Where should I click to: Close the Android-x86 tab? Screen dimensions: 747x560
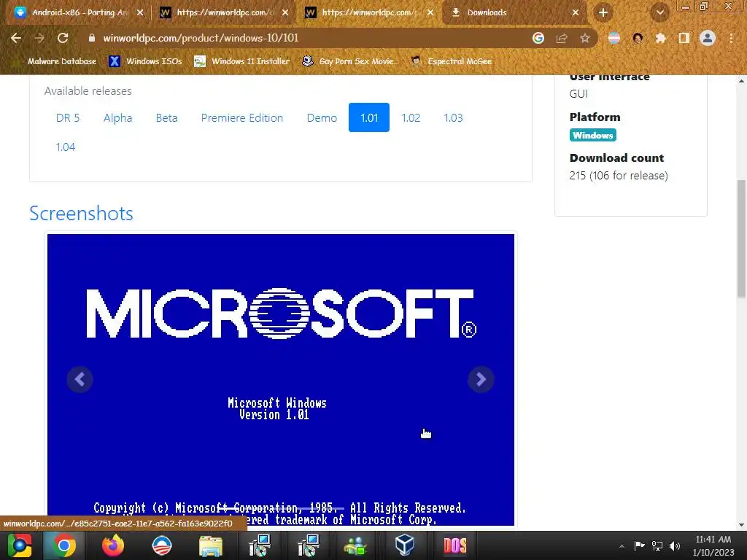click(140, 13)
